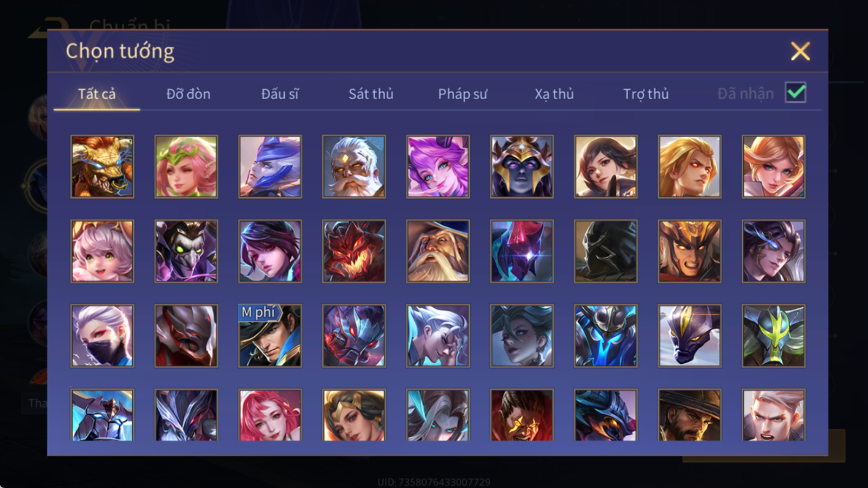Select the golden bull beast hero portrait
Viewport: 868px width, 488px height.
tap(102, 167)
